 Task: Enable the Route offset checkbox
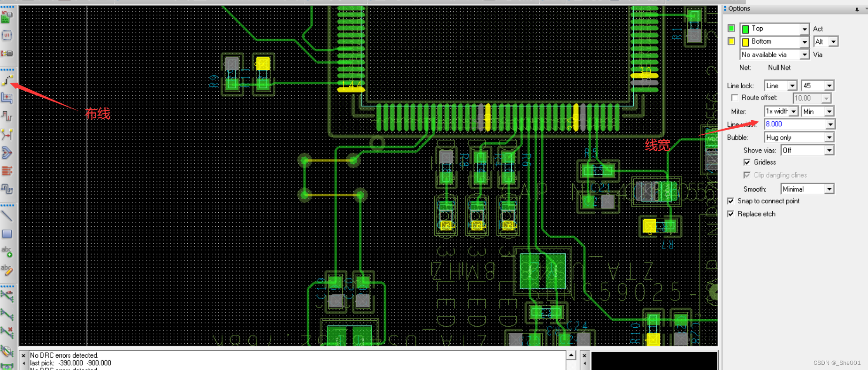pyautogui.click(x=735, y=98)
